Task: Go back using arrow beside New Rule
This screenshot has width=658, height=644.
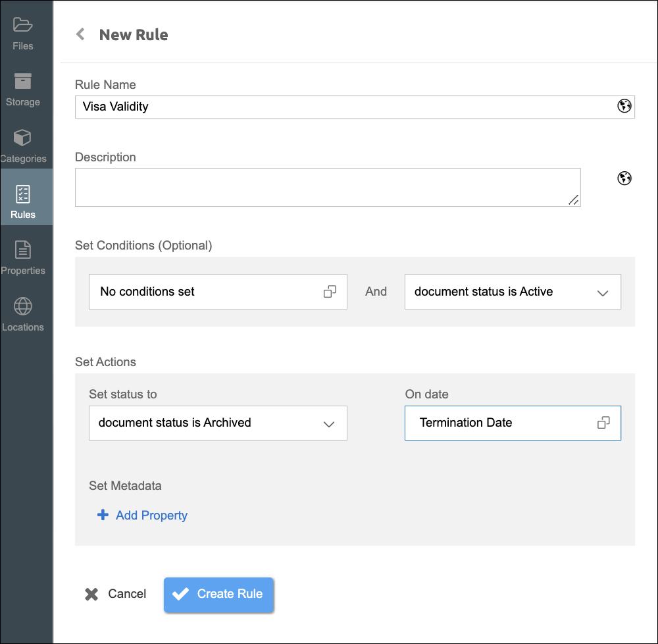Action: [x=80, y=34]
